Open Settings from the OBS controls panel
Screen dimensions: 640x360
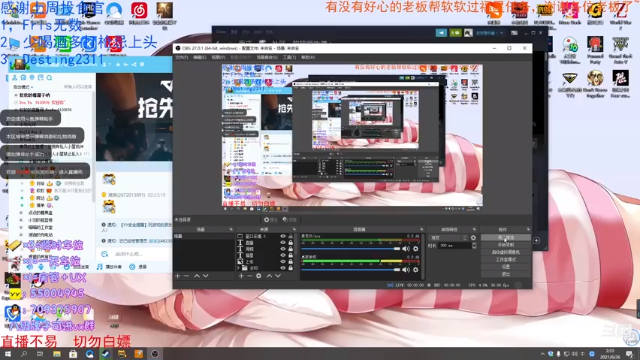coord(506,267)
